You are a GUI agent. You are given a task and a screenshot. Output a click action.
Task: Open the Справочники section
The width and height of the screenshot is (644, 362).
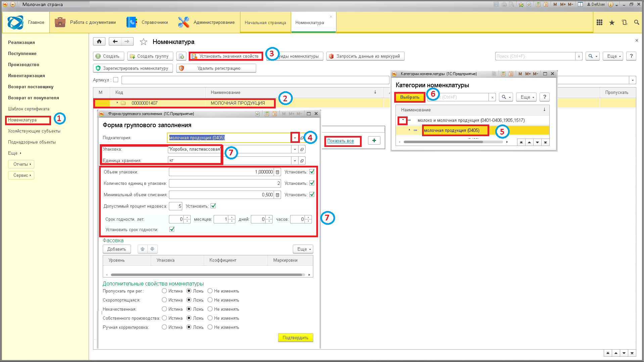coord(147,22)
